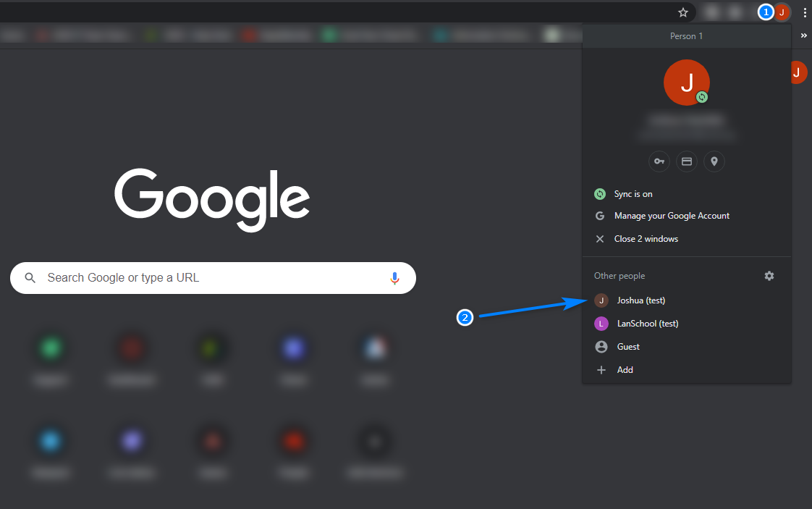
Task: Open the first site shortcut thumbnail
Action: (x=50, y=347)
